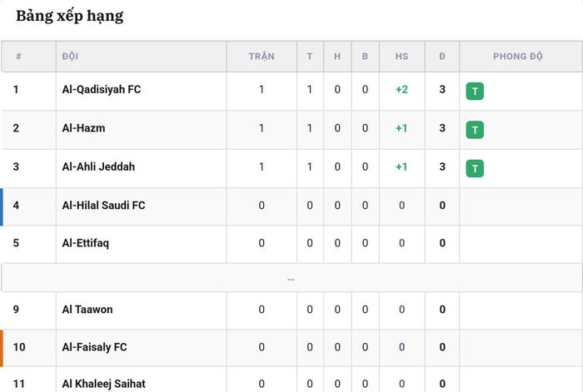Open Al-Hilal Saudi FC team entry
Image resolution: width=583 pixels, height=392 pixels.
(104, 206)
